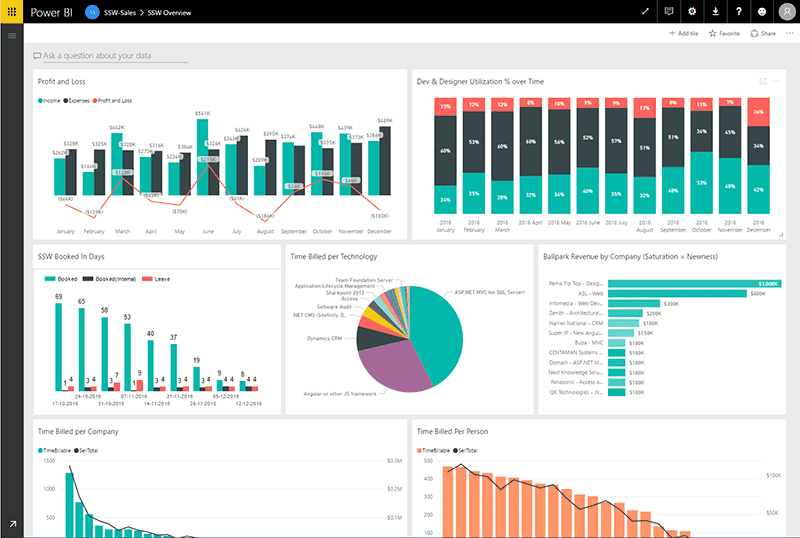Click the smiley feedback icon
Screen dimensions: 800x538
pos(762,11)
